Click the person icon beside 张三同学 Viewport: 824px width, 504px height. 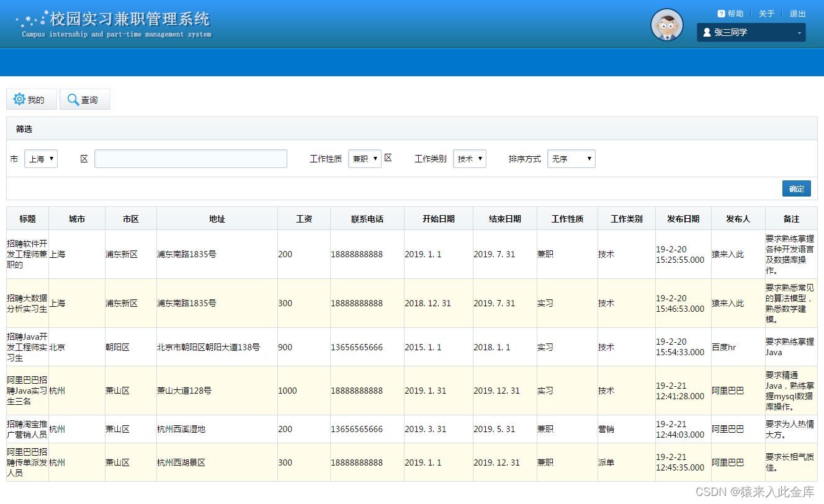coord(706,32)
